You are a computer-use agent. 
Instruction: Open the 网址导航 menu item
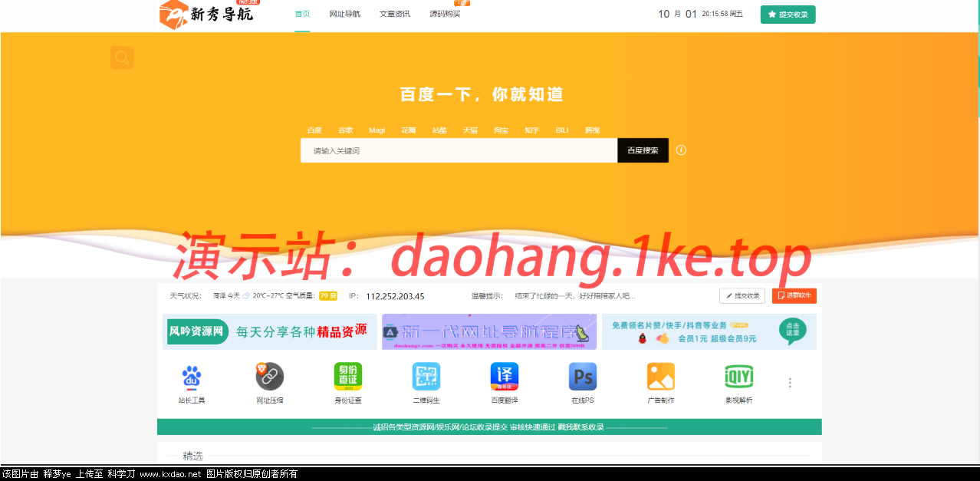(x=344, y=13)
